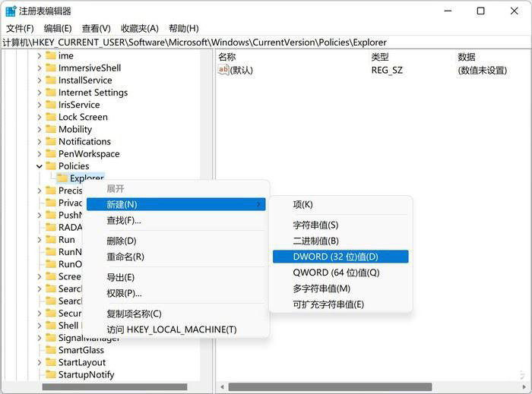This screenshot has width=532, height=394.
Task: Open the 编辑(E) menu
Action: [x=58, y=28]
